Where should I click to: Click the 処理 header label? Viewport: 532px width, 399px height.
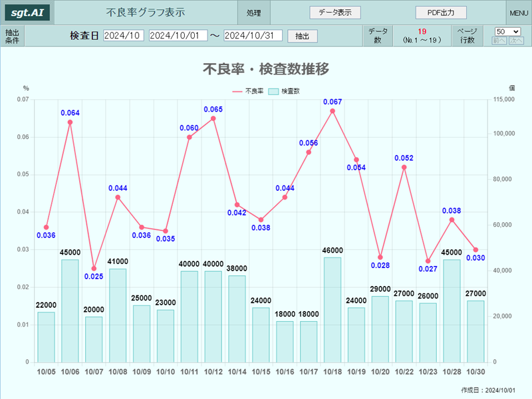(x=254, y=13)
